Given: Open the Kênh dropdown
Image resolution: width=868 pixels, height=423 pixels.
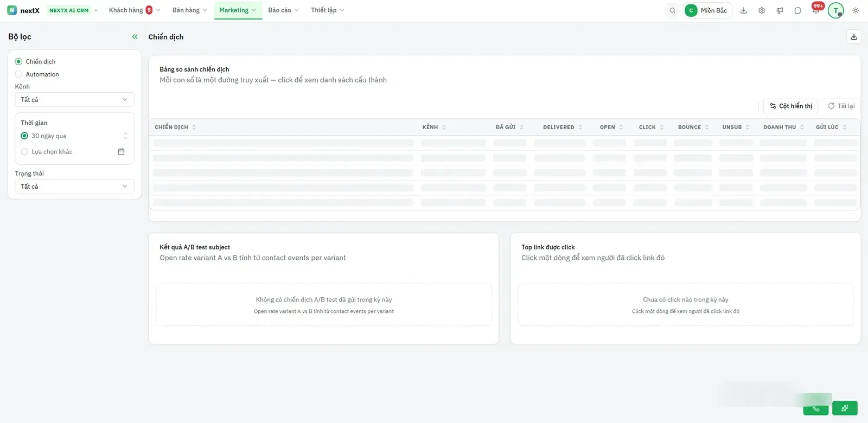Looking at the screenshot, I should pyautogui.click(x=74, y=100).
